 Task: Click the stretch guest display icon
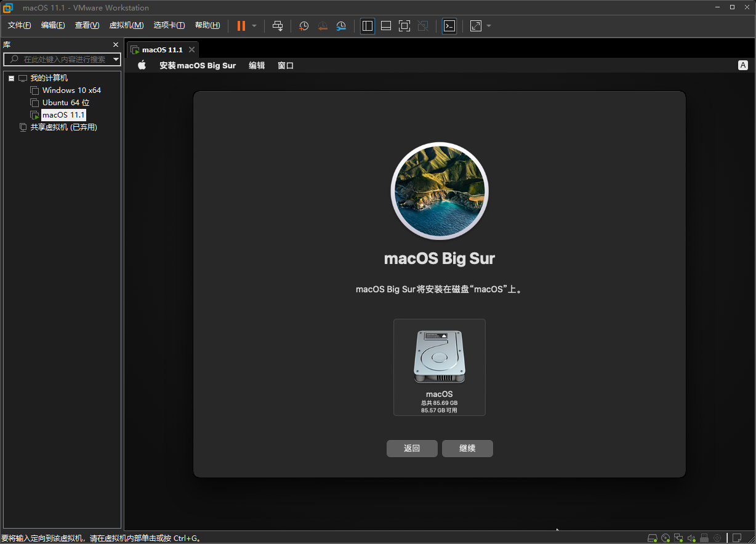pyautogui.click(x=476, y=26)
